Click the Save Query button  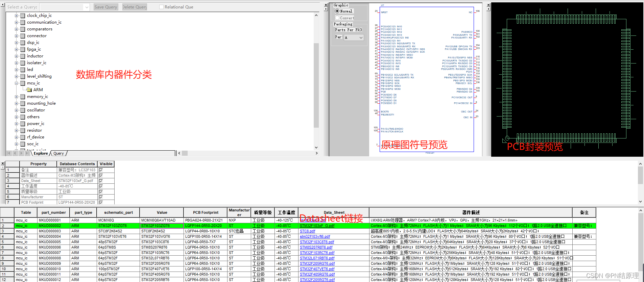(106, 7)
